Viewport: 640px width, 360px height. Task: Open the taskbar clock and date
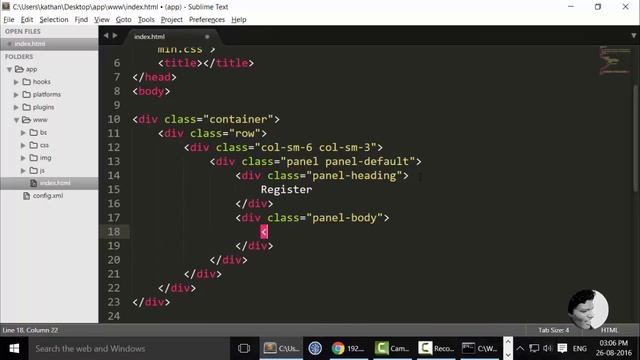pos(613,348)
